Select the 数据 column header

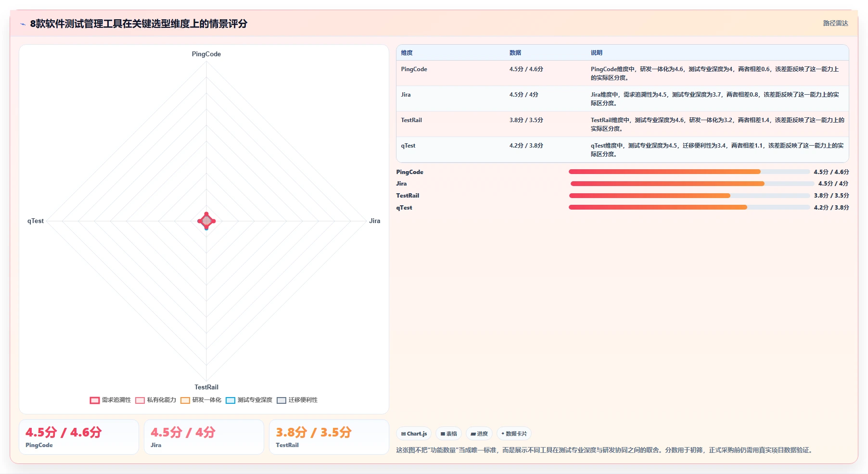pyautogui.click(x=515, y=53)
